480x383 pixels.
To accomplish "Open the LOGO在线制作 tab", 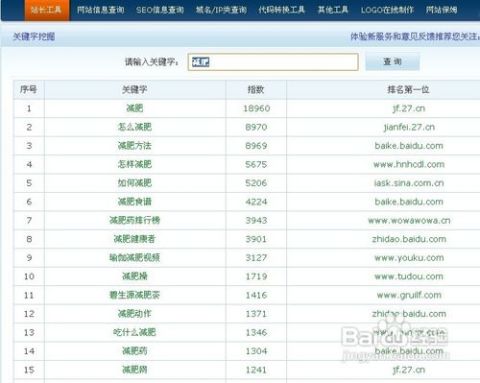I will tap(387, 10).
